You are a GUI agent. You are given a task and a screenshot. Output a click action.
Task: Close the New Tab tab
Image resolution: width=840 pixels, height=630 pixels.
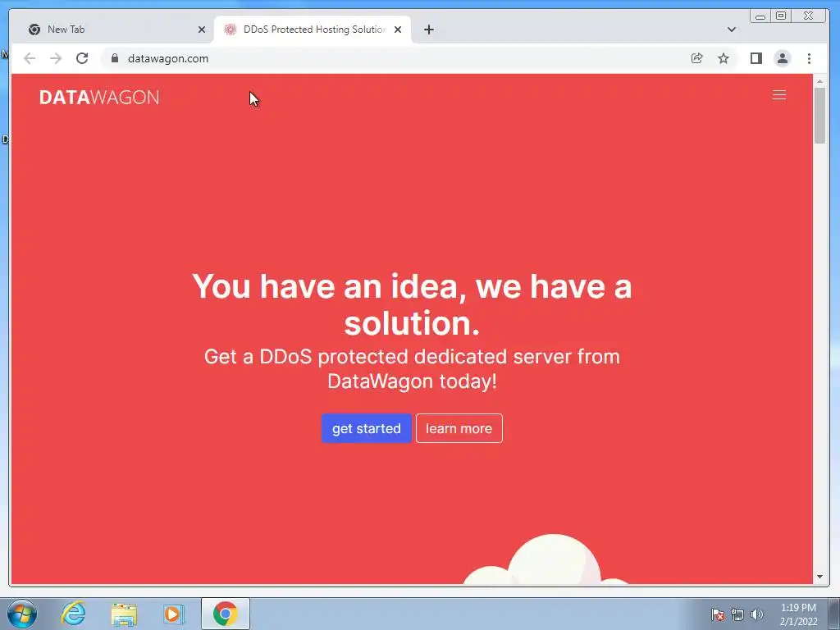pyautogui.click(x=202, y=30)
